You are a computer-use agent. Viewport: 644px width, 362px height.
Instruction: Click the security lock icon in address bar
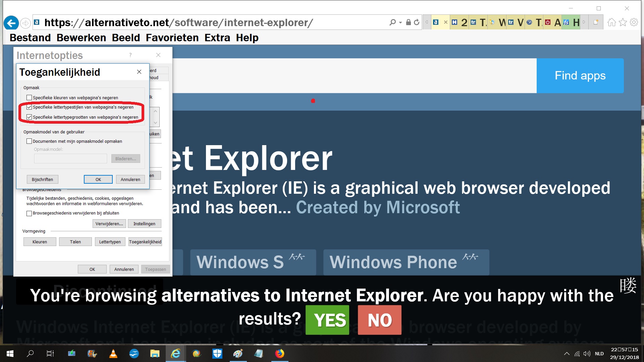[x=408, y=22]
